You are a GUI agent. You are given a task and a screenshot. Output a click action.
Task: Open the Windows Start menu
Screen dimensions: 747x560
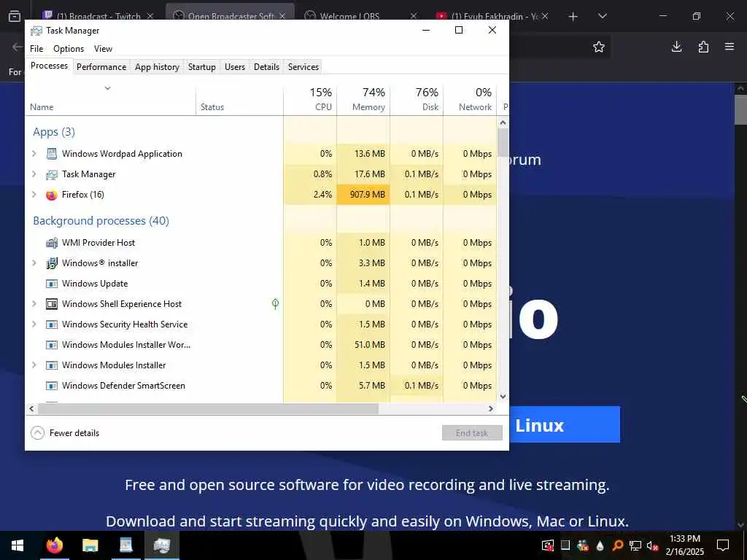pyautogui.click(x=18, y=545)
